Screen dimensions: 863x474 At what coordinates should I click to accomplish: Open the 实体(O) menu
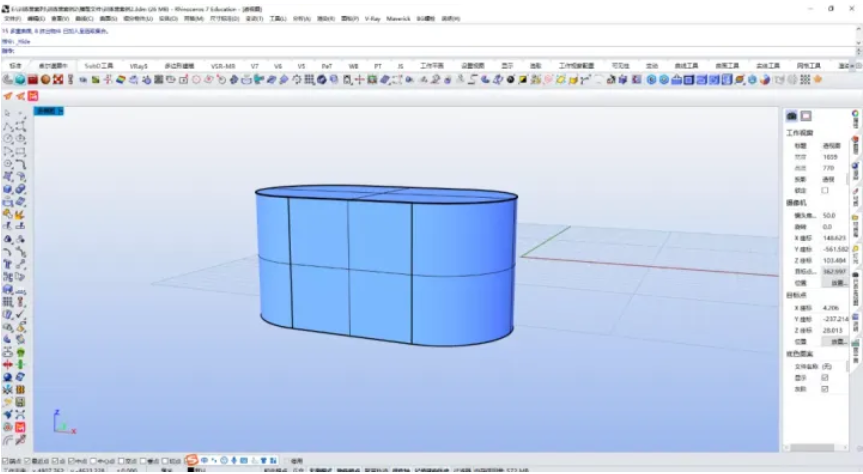168,19
